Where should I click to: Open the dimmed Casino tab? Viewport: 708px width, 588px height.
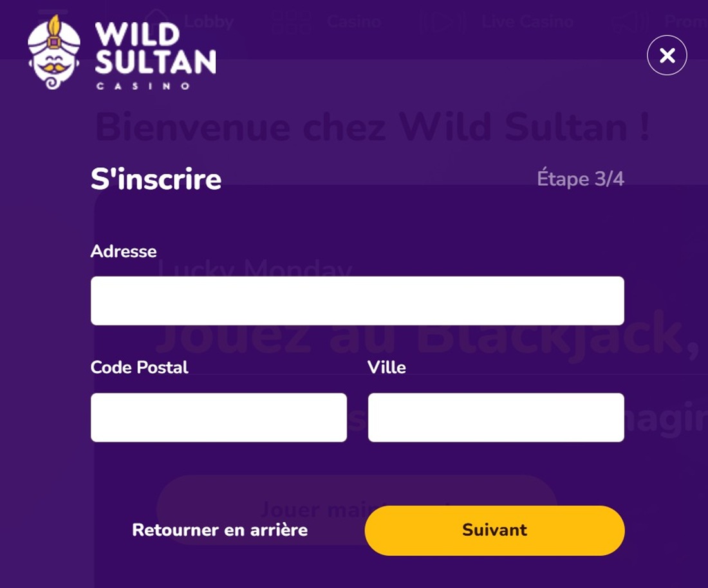pyautogui.click(x=355, y=22)
